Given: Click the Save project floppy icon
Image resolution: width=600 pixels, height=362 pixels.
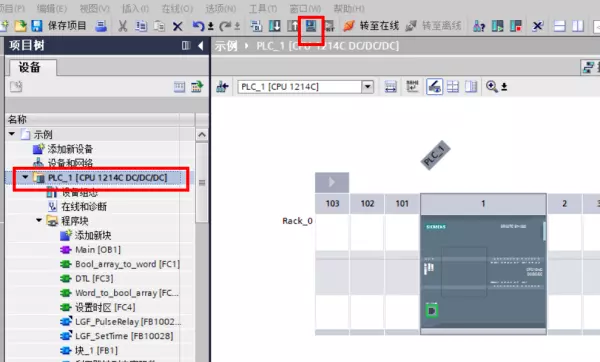Looking at the screenshot, I should tap(37, 26).
